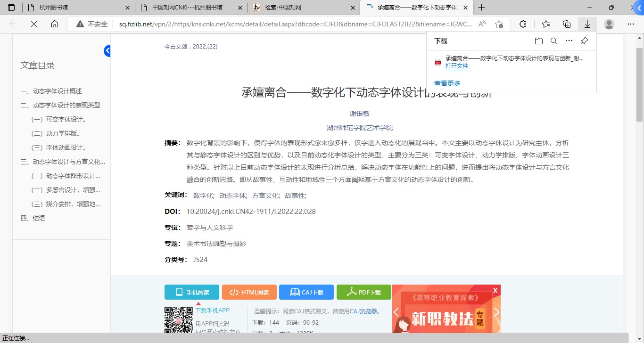Viewport: 644px width, 343px height.
Task: Click downloaded file name 承嬗离合 in panel
Action: [x=515, y=58]
